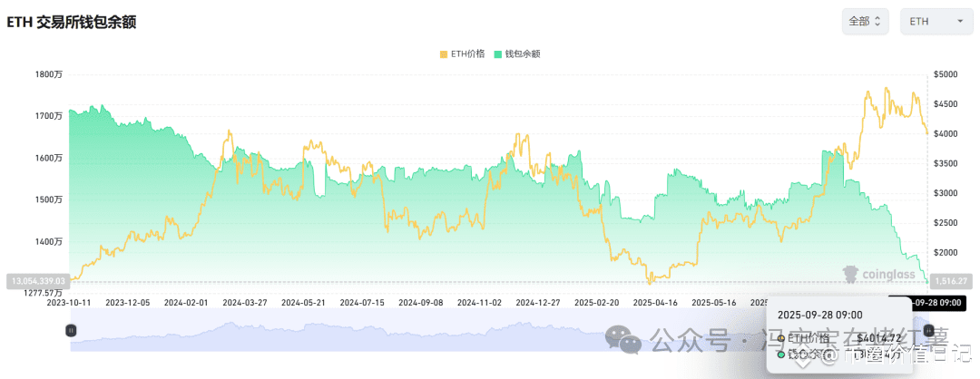Click the WeChat icon in the watermark
The width and height of the screenshot is (980, 379).
(x=622, y=339)
